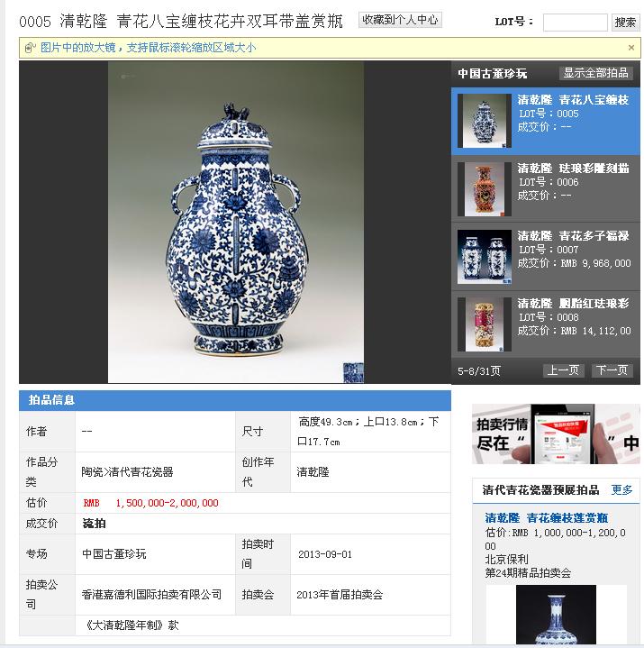This screenshot has width=644, height=648.
Task: Click 更多 beside 清代青花瓷器预展拍品
Action: pos(621,490)
